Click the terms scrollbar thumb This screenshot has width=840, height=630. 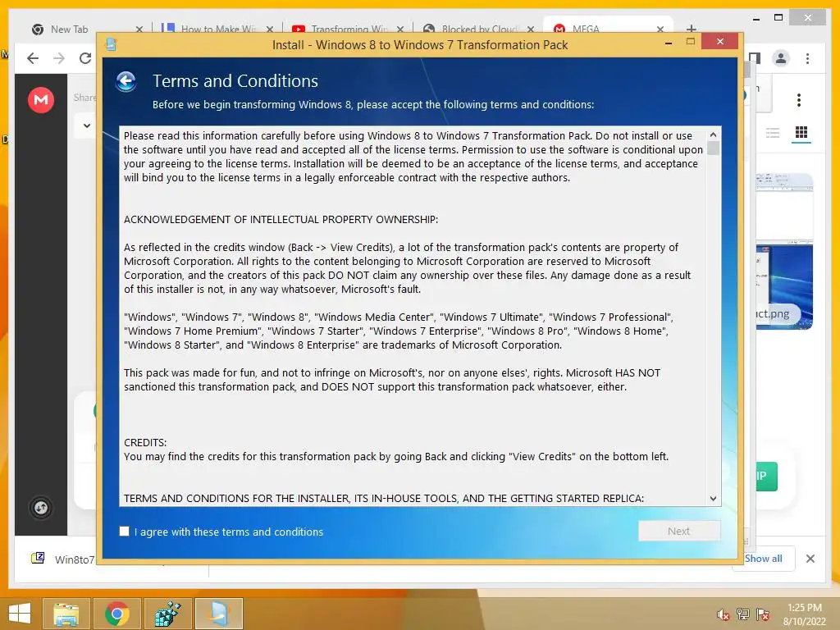pos(713,148)
